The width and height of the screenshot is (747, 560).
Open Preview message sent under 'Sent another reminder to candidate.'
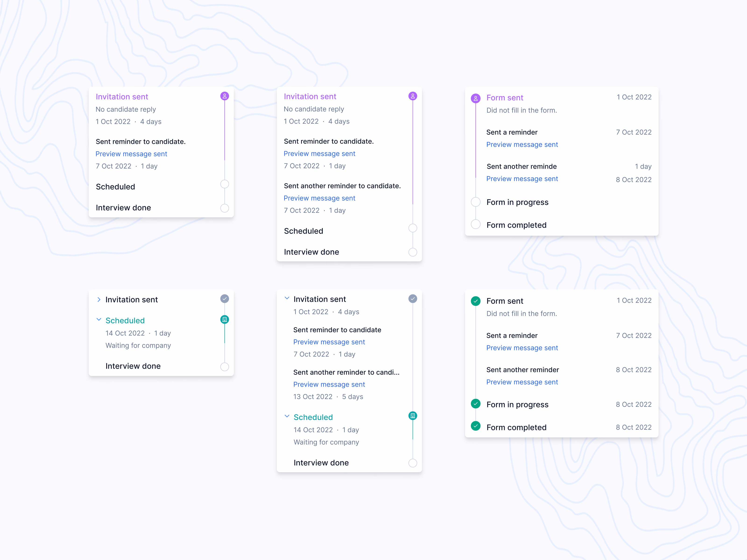[x=320, y=198]
